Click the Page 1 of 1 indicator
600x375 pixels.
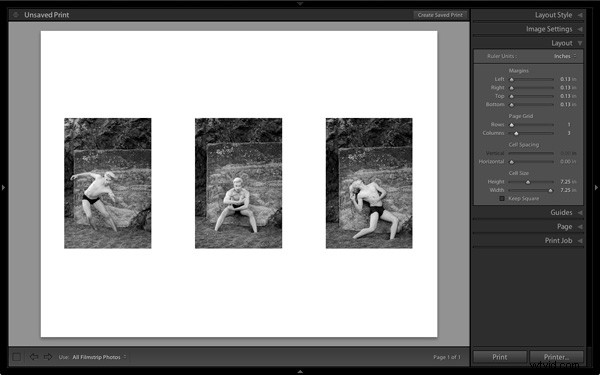pos(447,357)
